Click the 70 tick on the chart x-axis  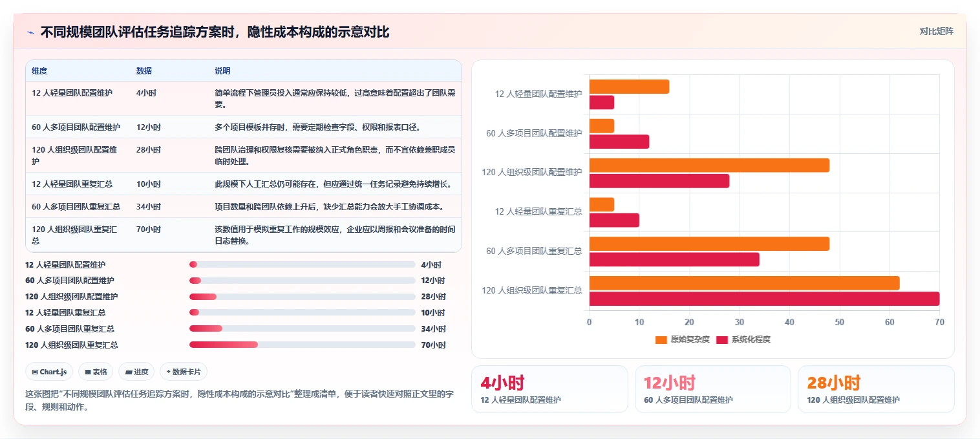click(x=939, y=322)
